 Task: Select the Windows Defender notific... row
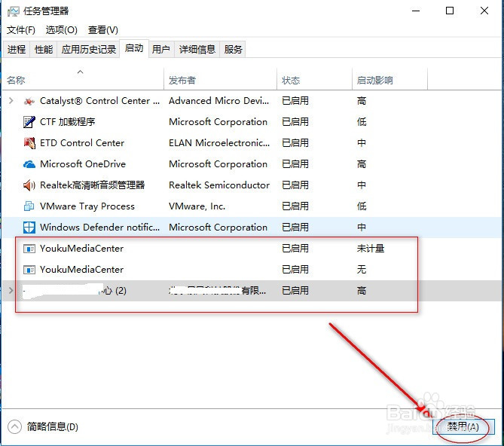(252, 228)
